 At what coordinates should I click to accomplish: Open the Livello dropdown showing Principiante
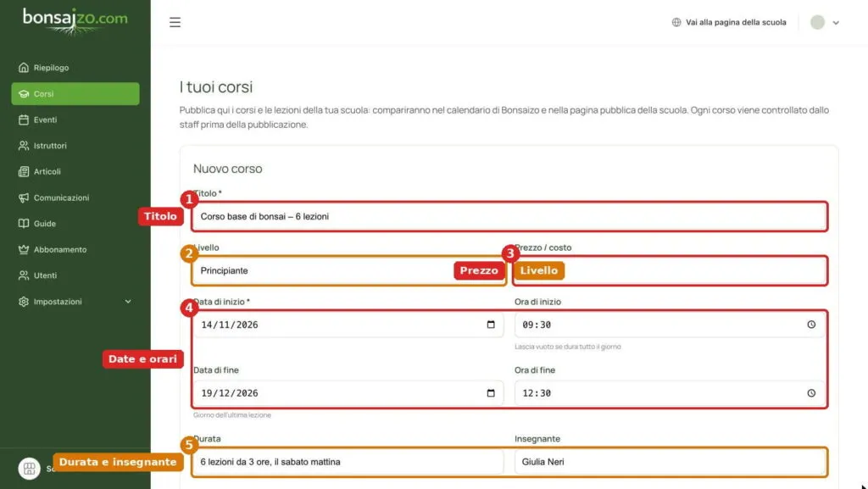348,270
